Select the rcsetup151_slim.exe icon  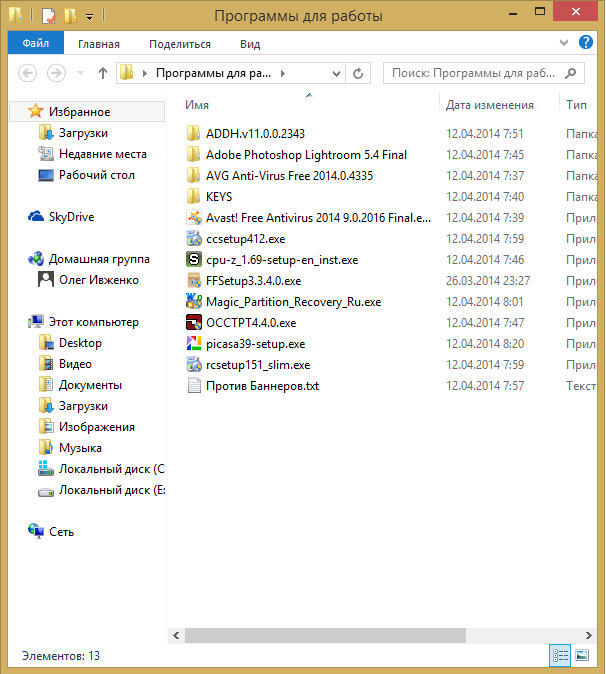[x=194, y=365]
